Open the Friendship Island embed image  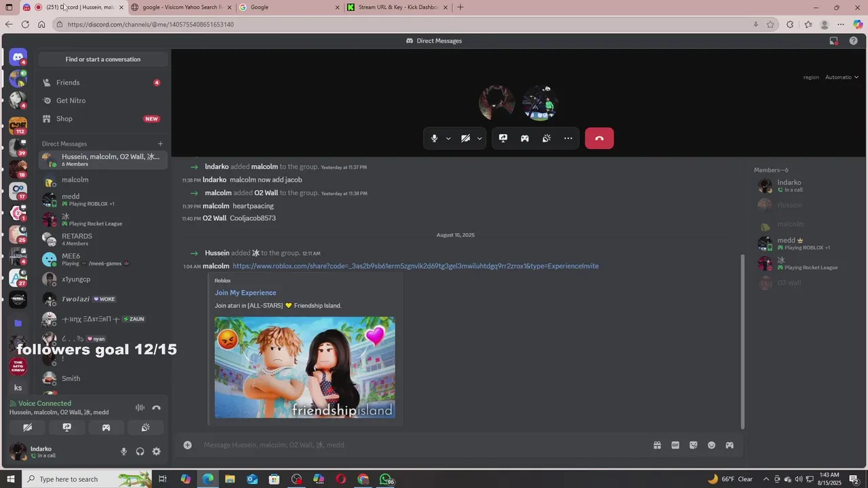305,367
